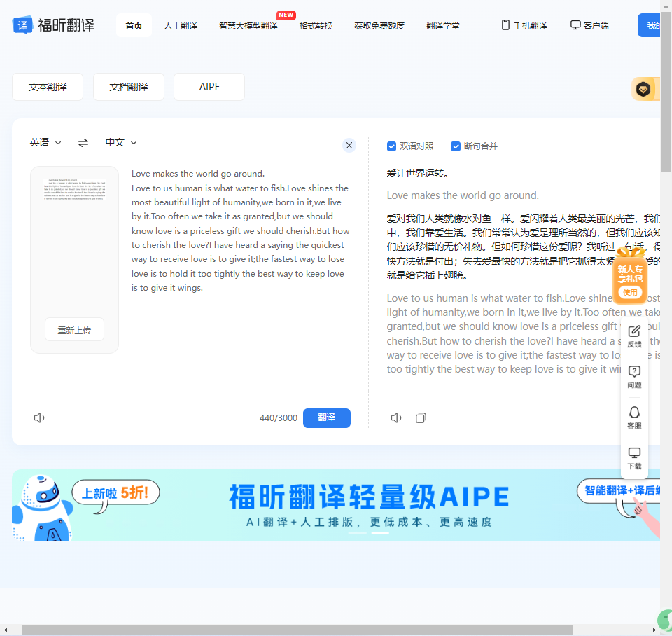Switch to the 文本翻译 tab

pyautogui.click(x=48, y=87)
